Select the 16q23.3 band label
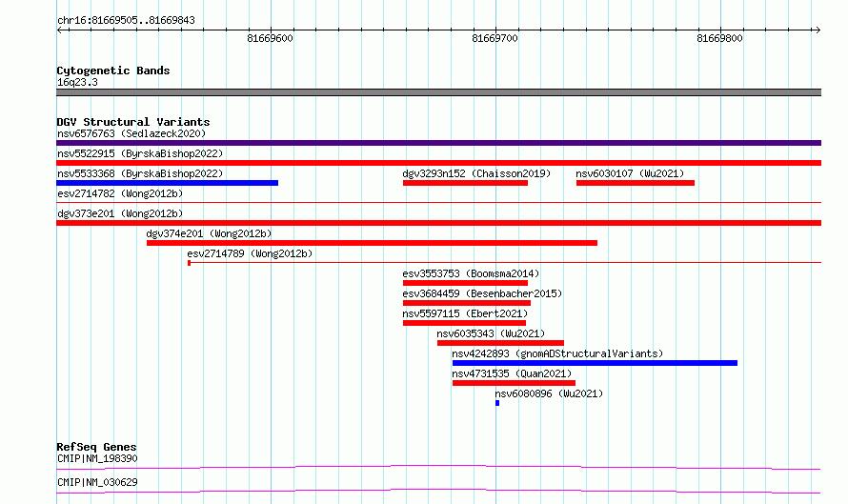This screenshot has width=848, height=504. (x=77, y=82)
